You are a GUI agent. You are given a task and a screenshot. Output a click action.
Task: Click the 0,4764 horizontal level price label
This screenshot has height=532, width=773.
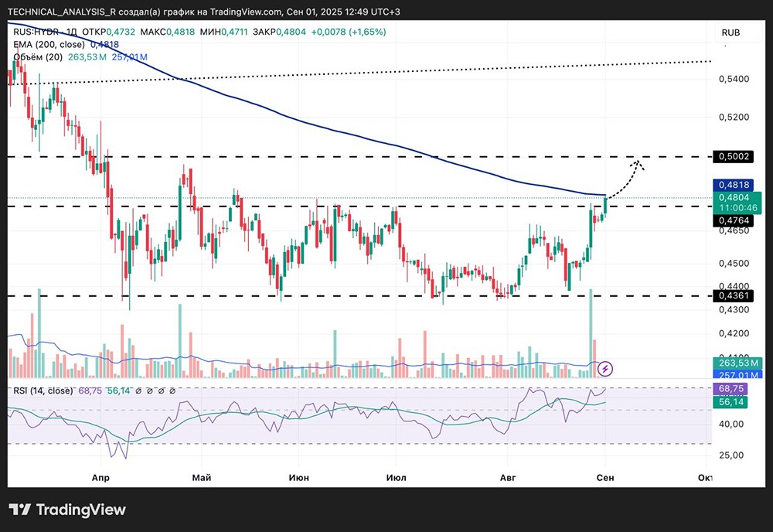734,220
